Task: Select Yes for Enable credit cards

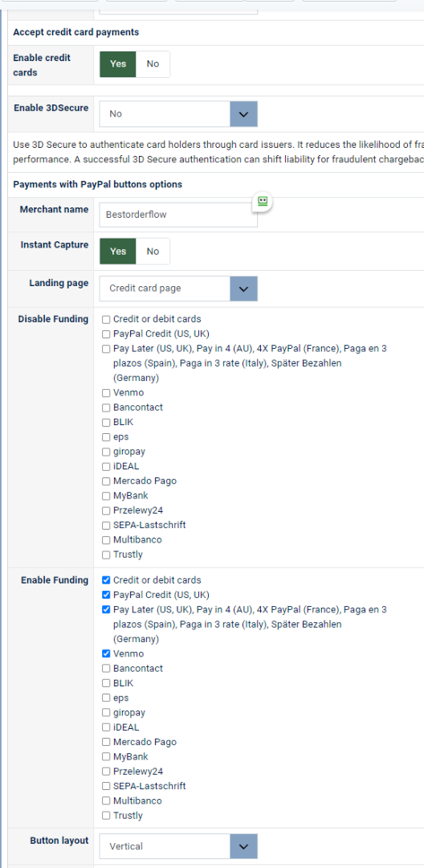Action: [118, 64]
